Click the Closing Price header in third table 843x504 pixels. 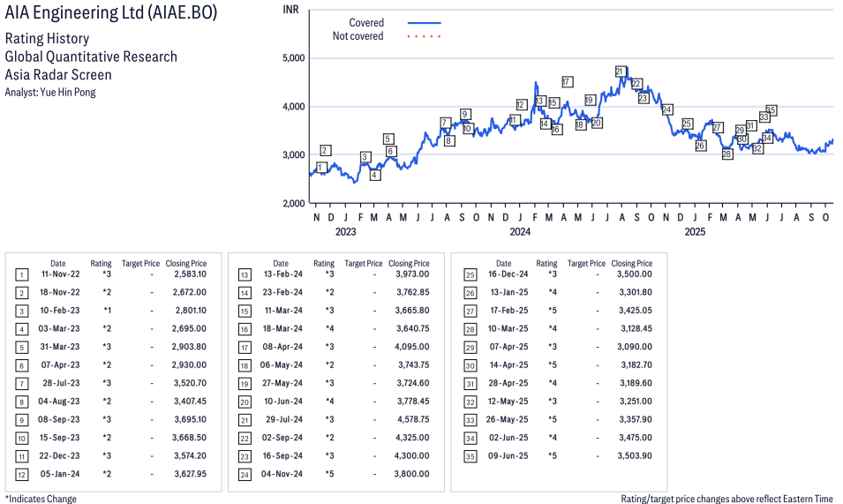(x=631, y=263)
